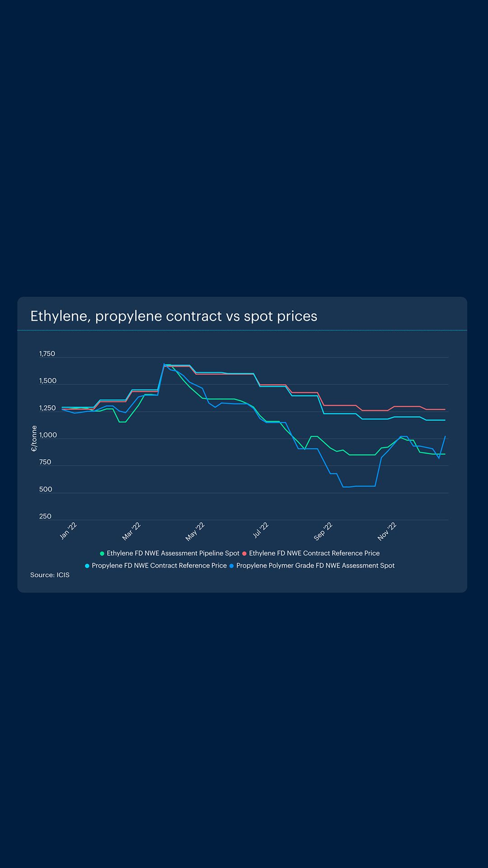Image resolution: width=488 pixels, height=868 pixels.
Task: Select the May '22 x-axis label
Action: coord(195,532)
